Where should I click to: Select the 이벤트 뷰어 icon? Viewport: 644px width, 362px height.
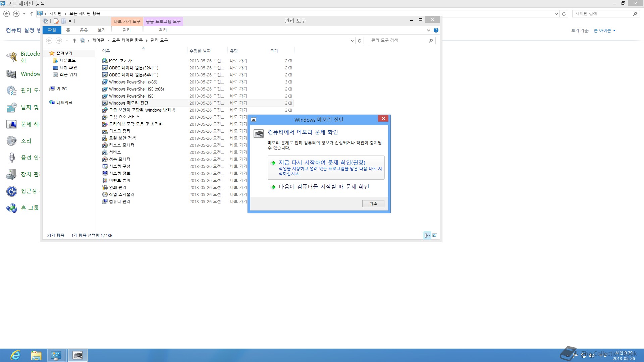click(x=105, y=180)
